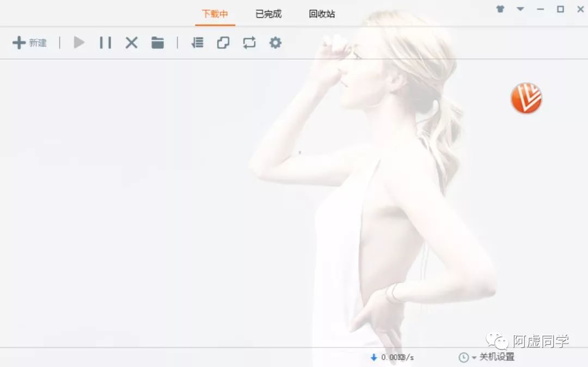Click the orange floating logo ball
This screenshot has width=588, height=367.
526,98
